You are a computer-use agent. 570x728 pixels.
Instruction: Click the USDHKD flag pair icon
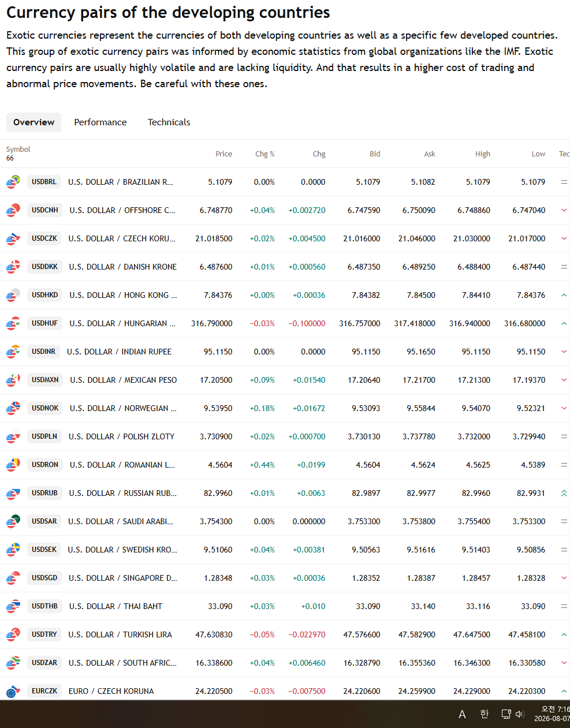[x=13, y=295]
